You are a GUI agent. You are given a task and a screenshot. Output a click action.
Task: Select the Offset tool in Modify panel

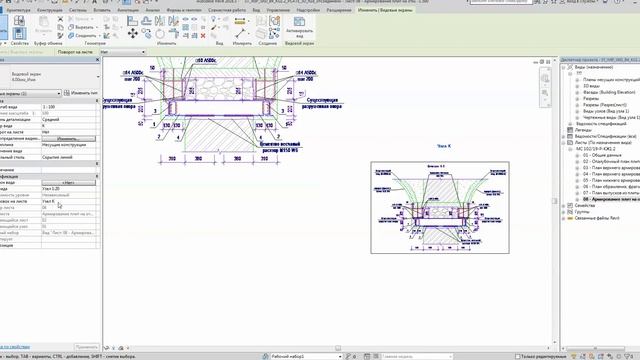pos(146,20)
